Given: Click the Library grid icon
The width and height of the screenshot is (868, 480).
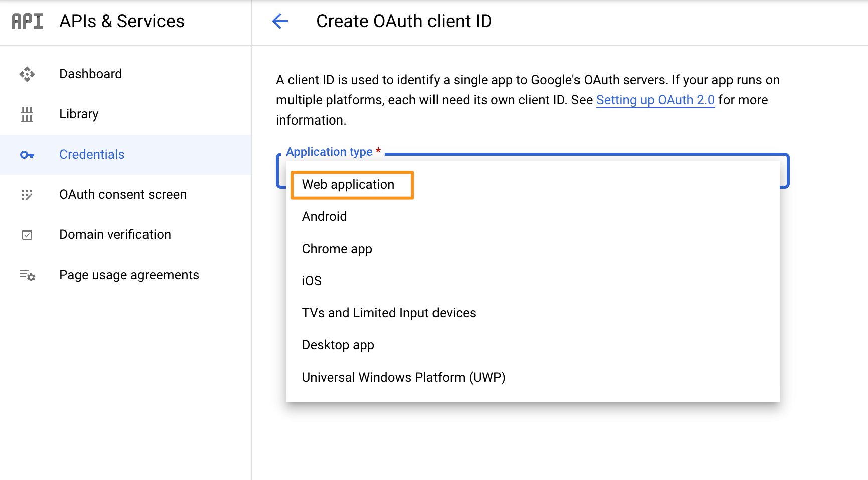Looking at the screenshot, I should 27,114.
